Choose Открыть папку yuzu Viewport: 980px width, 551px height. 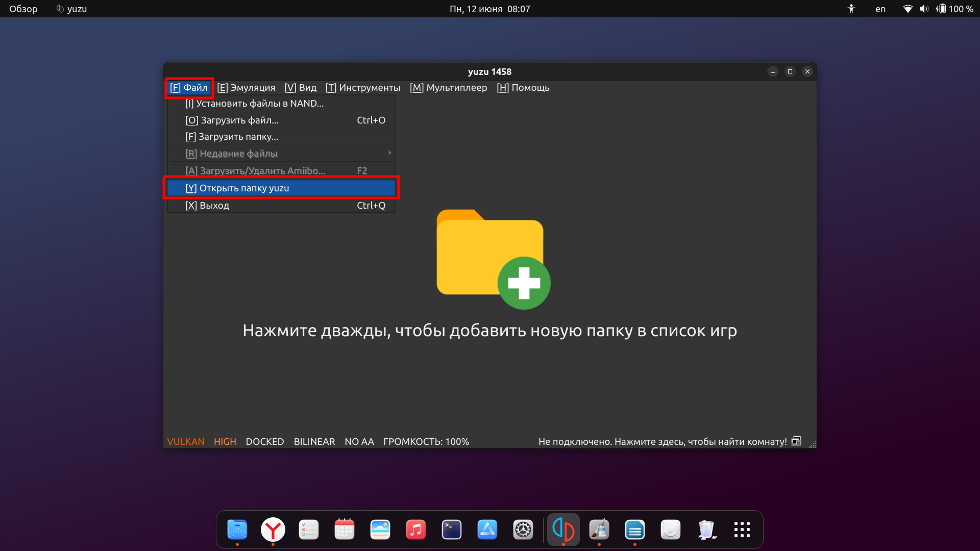point(281,188)
